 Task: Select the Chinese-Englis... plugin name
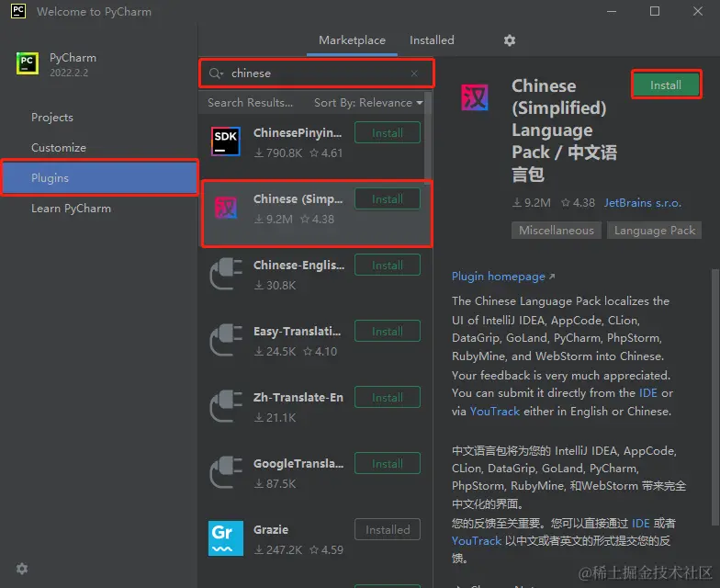coord(299,265)
